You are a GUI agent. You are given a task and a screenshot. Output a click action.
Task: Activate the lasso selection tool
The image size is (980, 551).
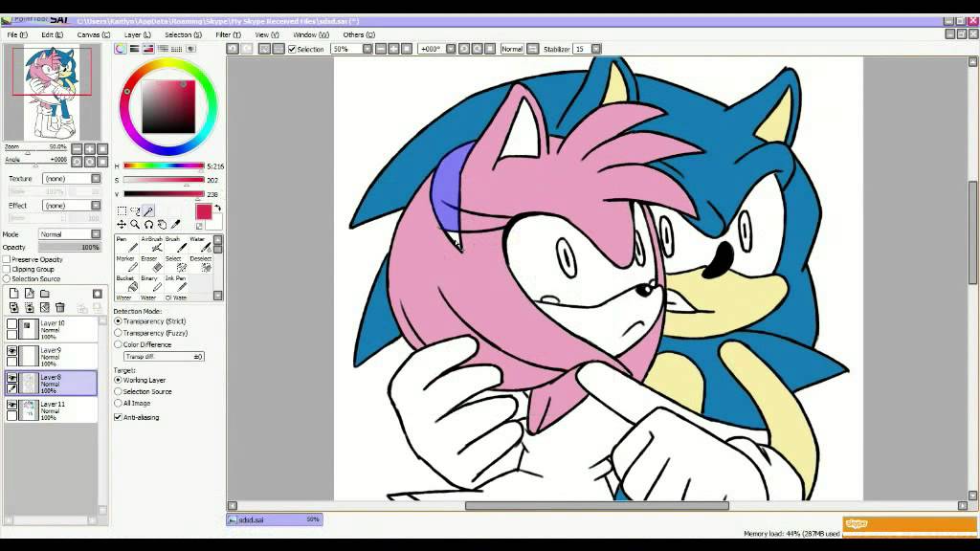pyautogui.click(x=135, y=211)
